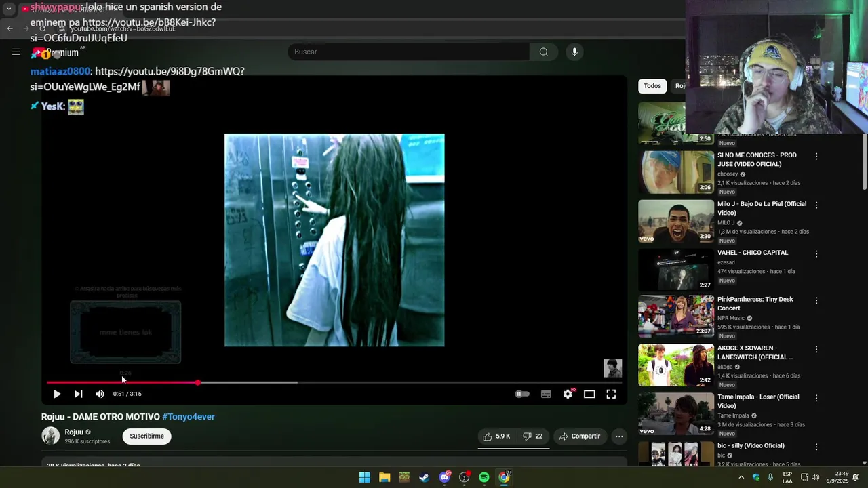Open video settings gear
The image size is (868, 488).
568,394
